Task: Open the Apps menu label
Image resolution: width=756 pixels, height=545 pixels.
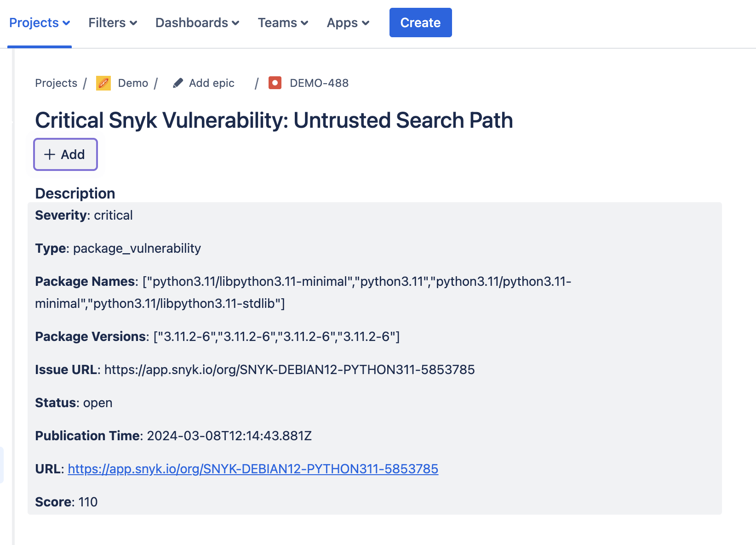Action: 342,23
